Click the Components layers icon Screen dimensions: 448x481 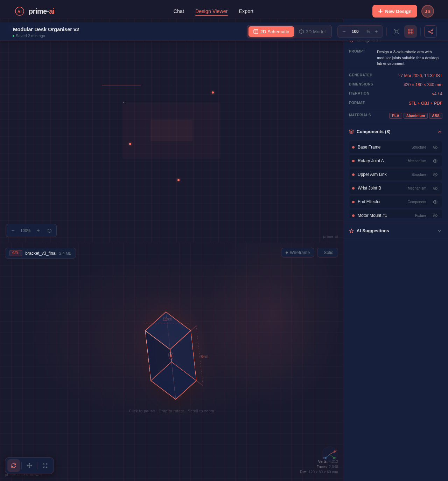pyautogui.click(x=351, y=132)
